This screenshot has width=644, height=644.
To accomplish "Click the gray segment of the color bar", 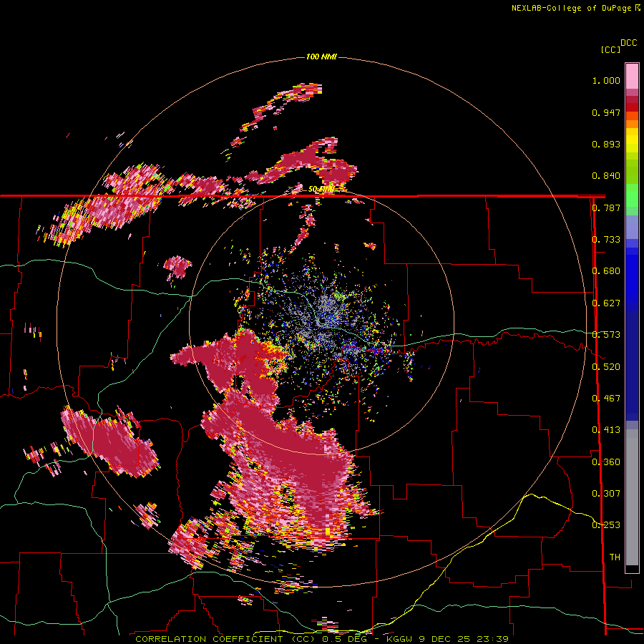I will [x=632, y=497].
